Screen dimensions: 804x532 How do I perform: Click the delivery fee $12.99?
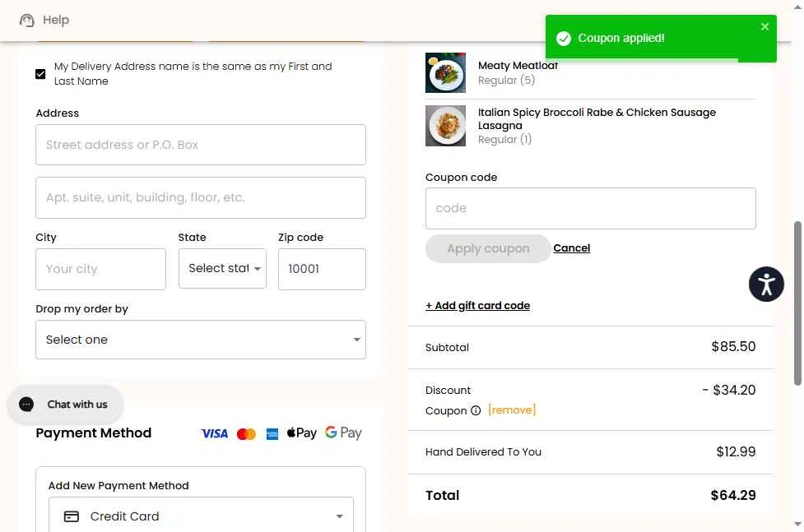tap(736, 452)
